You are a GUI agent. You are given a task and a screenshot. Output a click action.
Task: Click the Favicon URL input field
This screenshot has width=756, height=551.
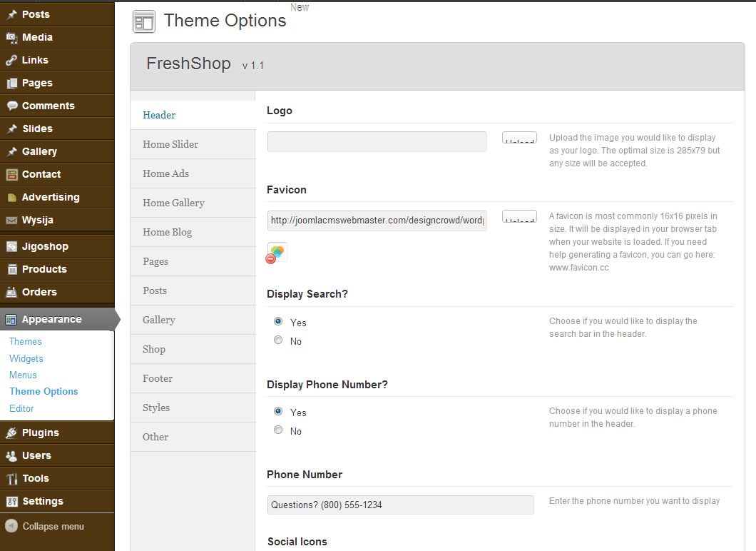(377, 221)
